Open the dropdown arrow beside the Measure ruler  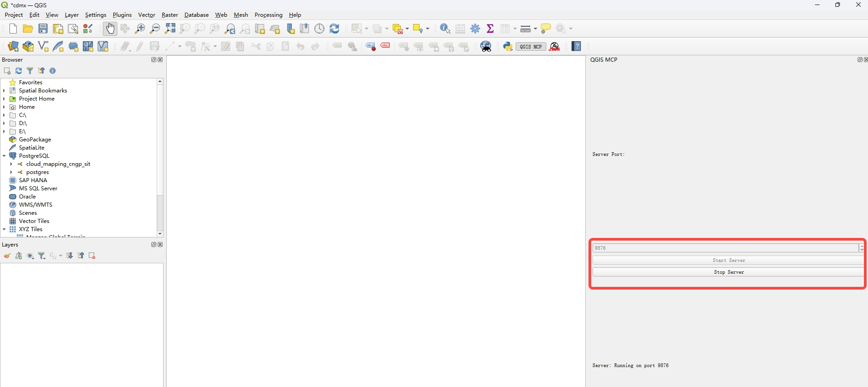click(535, 29)
